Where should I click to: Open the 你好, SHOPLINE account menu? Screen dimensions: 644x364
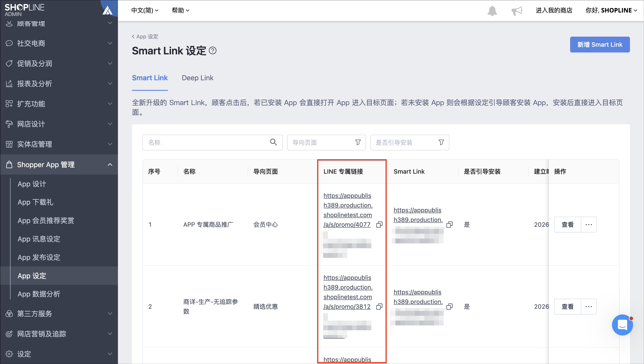[x=611, y=10]
